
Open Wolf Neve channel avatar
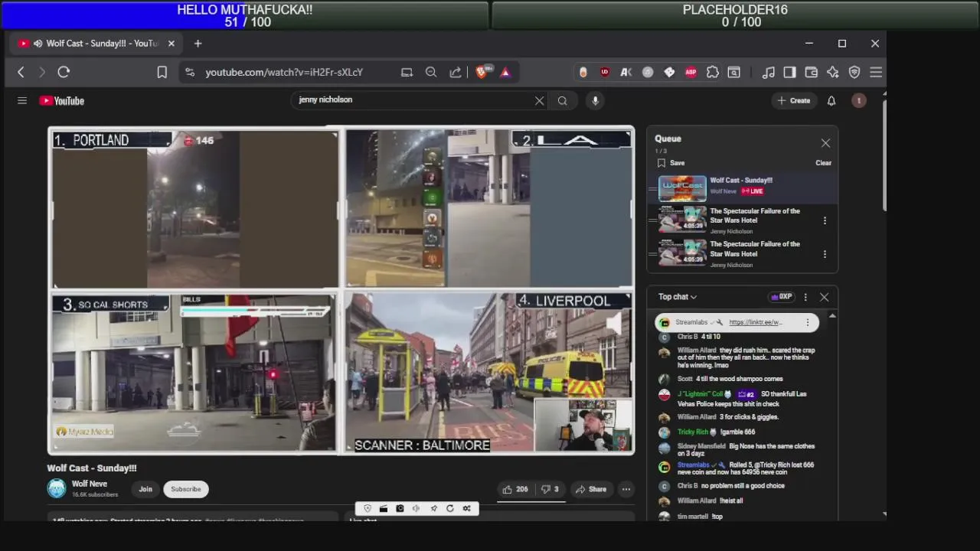[57, 488]
